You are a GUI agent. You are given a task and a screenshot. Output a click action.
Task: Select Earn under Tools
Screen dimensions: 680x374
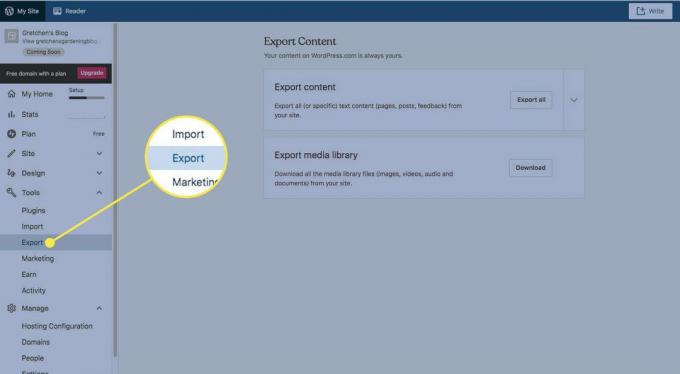click(x=29, y=275)
